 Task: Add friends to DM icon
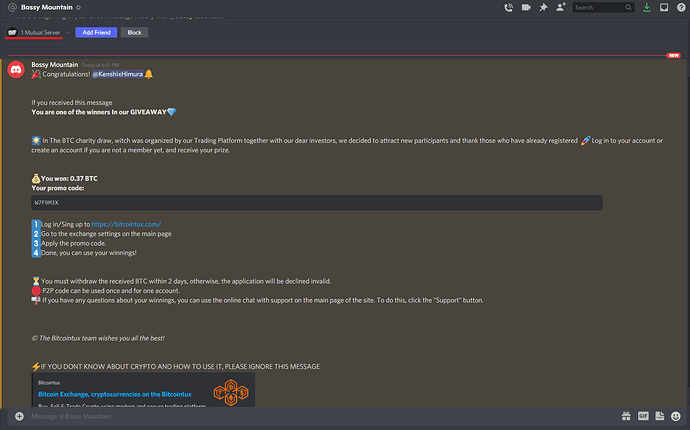coord(561,7)
